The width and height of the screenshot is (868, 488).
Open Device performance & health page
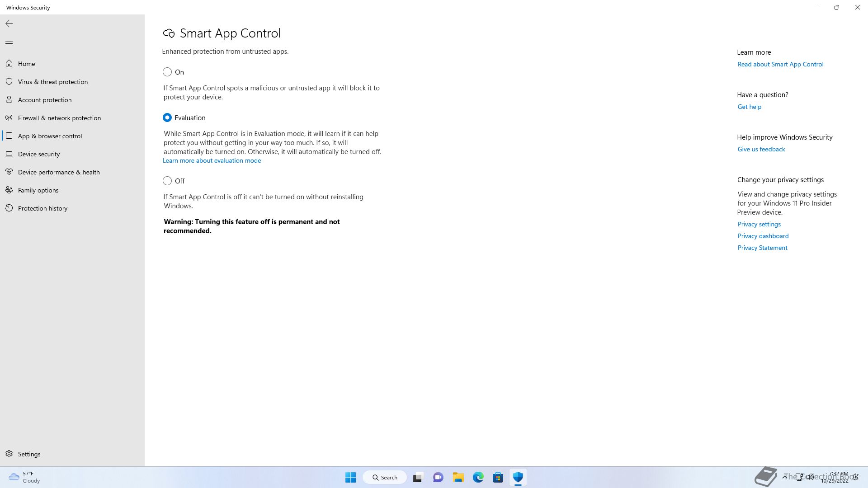[72, 172]
